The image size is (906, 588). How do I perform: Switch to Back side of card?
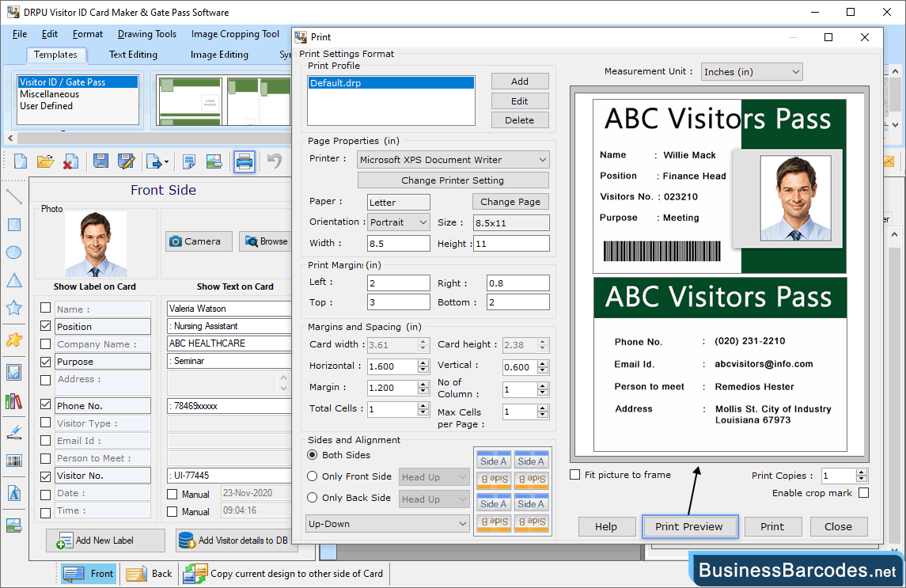(x=149, y=574)
